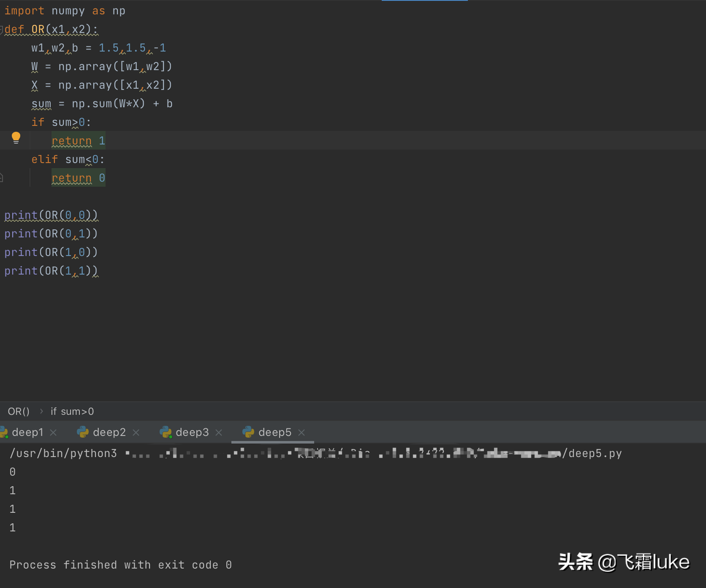Click the 'deep5.py' path in console output
The width and height of the screenshot is (706, 588).
[595, 453]
